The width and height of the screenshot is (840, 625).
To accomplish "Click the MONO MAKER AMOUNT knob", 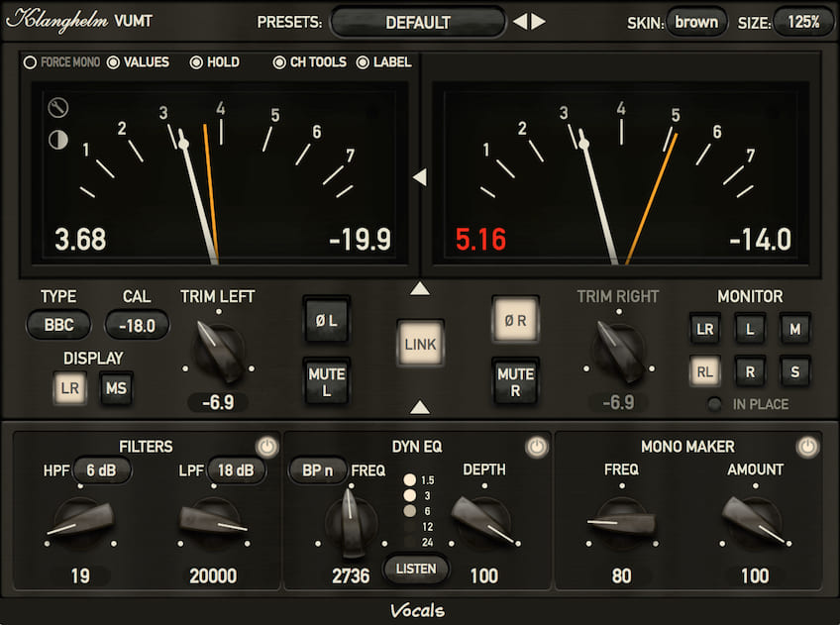I will (x=755, y=523).
